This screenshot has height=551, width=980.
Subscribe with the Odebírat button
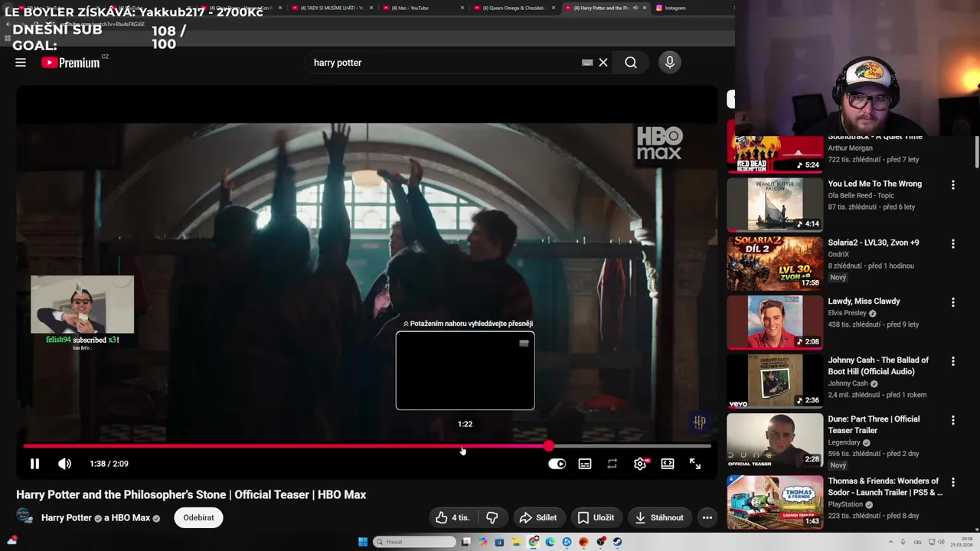point(198,518)
